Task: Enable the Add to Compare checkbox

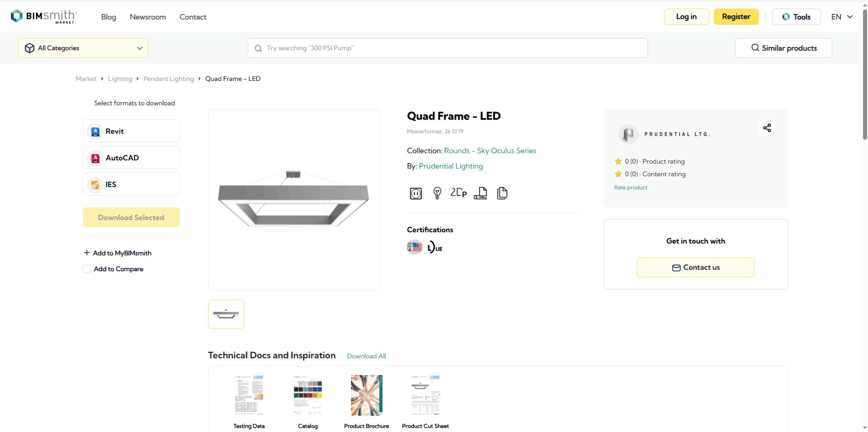Action: click(x=86, y=268)
